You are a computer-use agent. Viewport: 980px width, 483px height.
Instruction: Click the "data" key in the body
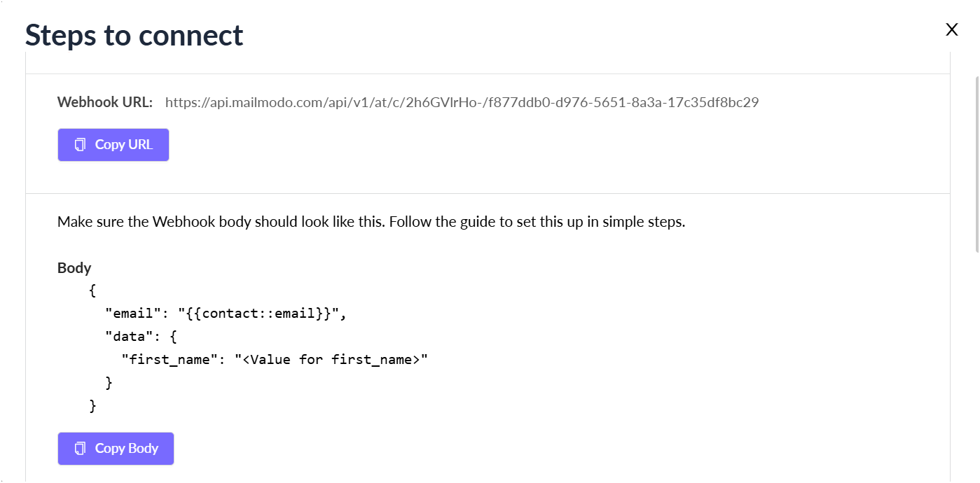(129, 336)
